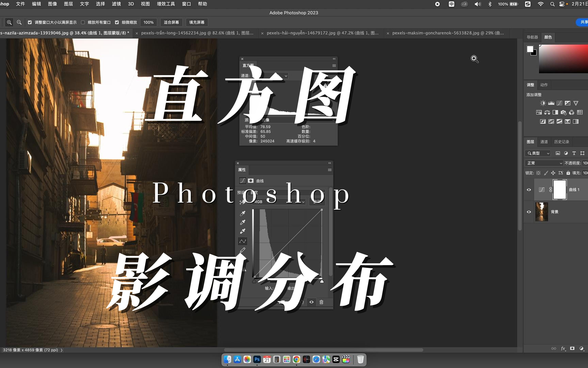Add a Threshold adjustment
588x368 pixels.
[x=559, y=121]
